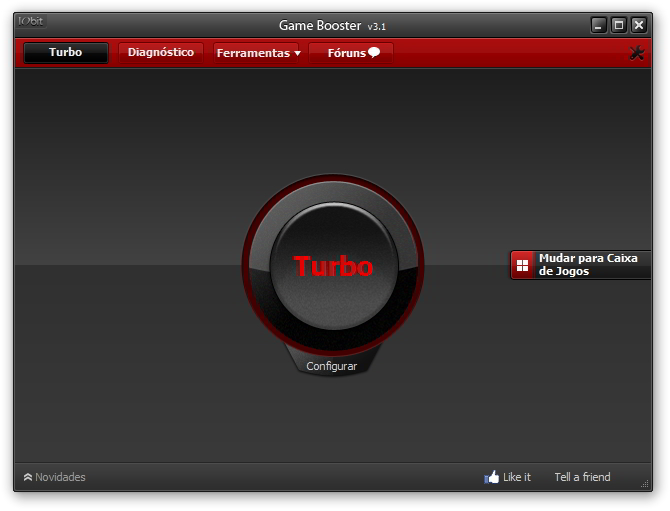The width and height of the screenshot is (670, 511).
Task: Click the Configurar button
Action: click(332, 366)
